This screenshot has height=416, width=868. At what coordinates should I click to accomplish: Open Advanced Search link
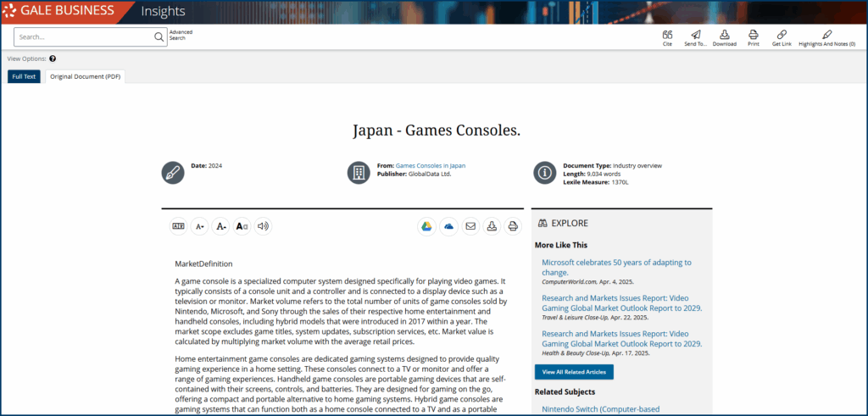click(x=181, y=35)
